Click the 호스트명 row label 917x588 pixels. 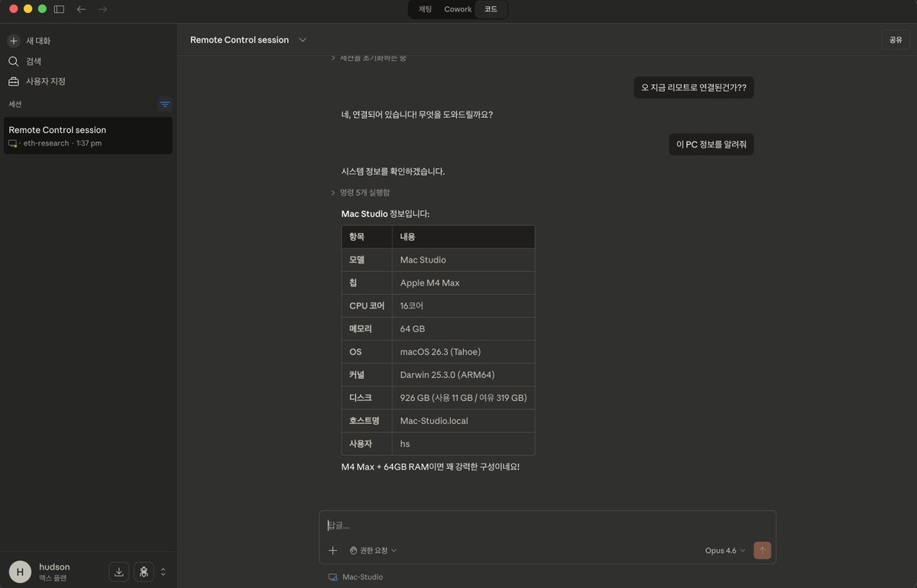tap(365, 421)
